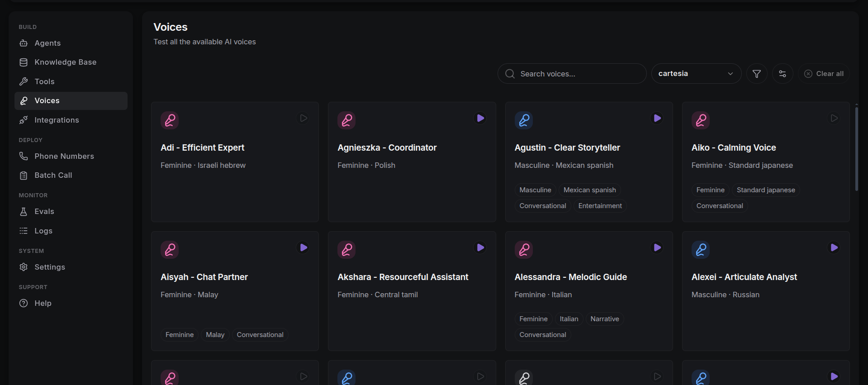Select the 'Aiko - Calming Voice' title

(734, 147)
